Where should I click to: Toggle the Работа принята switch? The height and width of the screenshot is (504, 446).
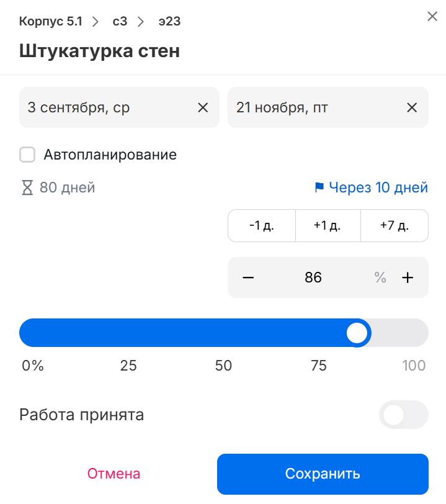pyautogui.click(x=403, y=415)
